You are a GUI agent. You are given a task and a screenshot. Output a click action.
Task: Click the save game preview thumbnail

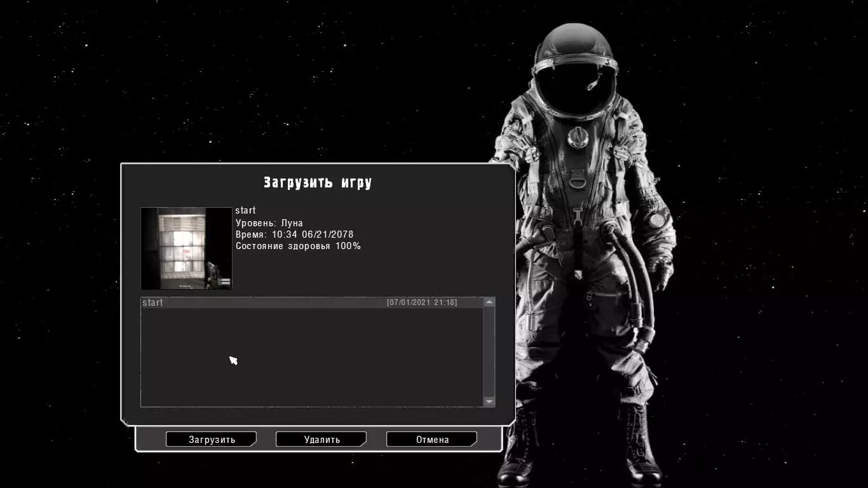click(186, 248)
